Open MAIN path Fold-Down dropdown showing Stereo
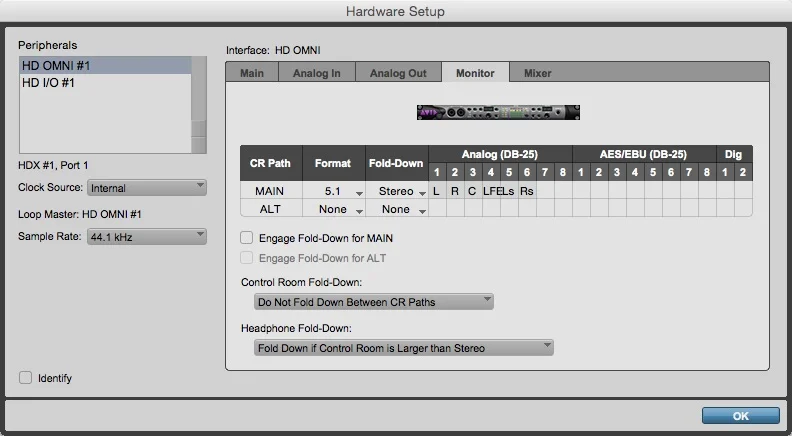This screenshot has width=792, height=436. coord(397,191)
